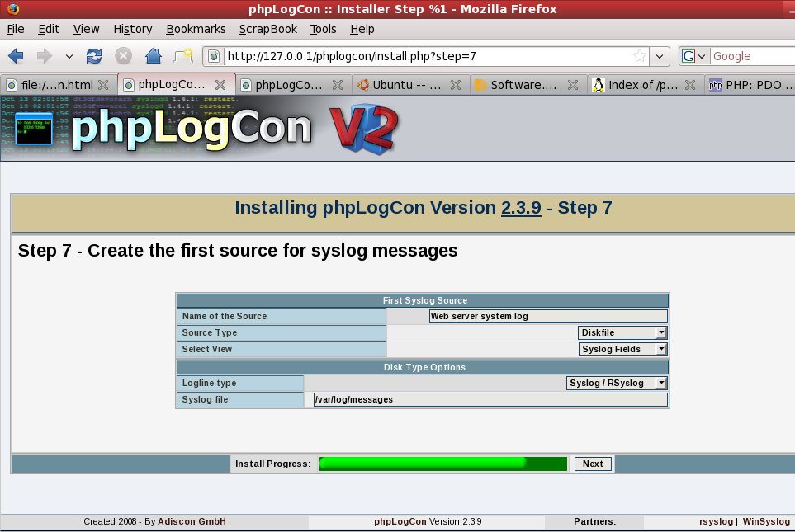
Task: Click the address bar URL field
Action: [x=428, y=56]
